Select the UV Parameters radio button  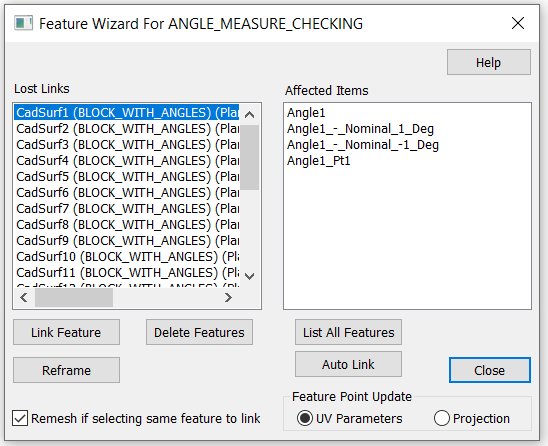(x=304, y=418)
